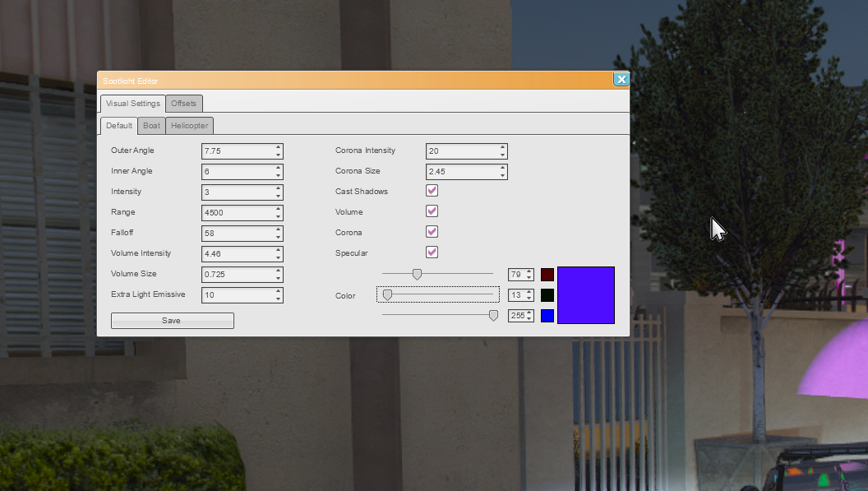This screenshot has width=868, height=491.
Task: Increase red value with up arrow
Action: pos(530,271)
